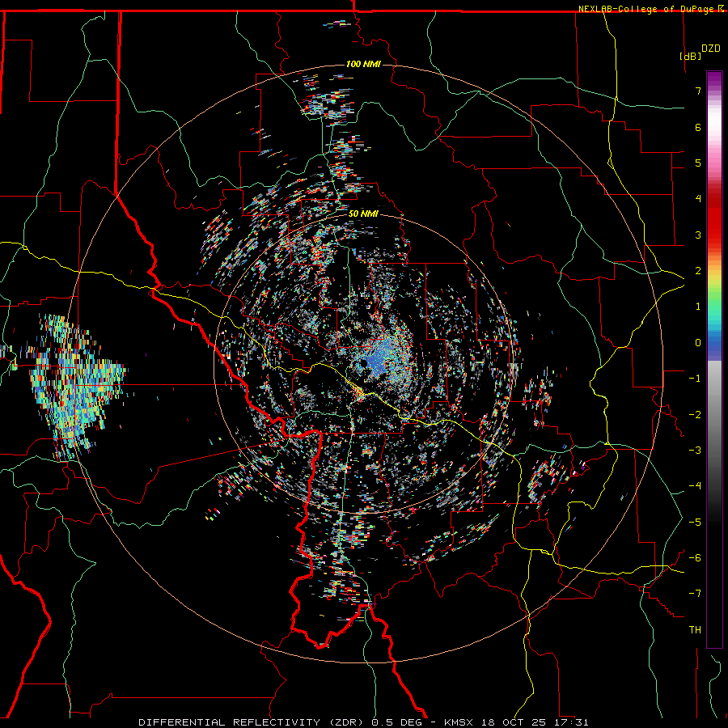Screen dimensions: 728x728
Task: Select the 4 dB scale label
Action: pos(698,199)
